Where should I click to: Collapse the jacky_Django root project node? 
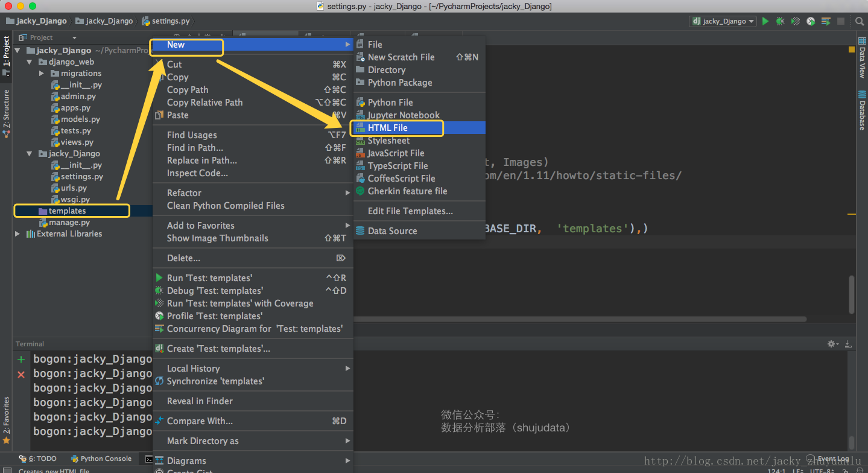(x=17, y=51)
